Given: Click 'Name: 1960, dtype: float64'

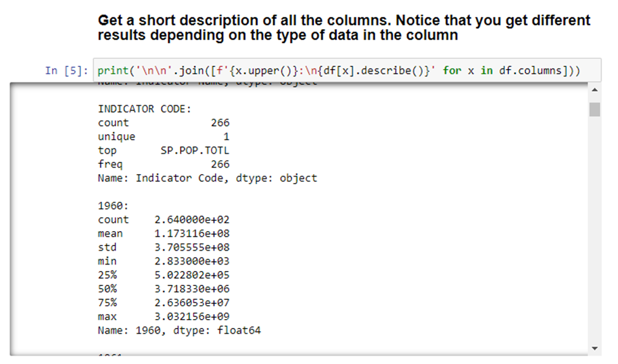Looking at the screenshot, I should pos(179,330).
